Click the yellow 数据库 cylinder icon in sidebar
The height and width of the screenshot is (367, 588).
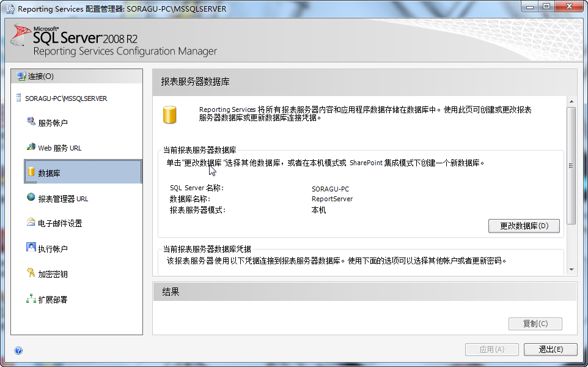coord(31,172)
